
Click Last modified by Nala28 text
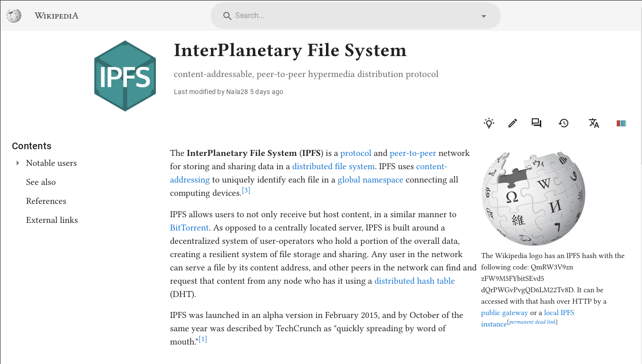click(x=229, y=92)
